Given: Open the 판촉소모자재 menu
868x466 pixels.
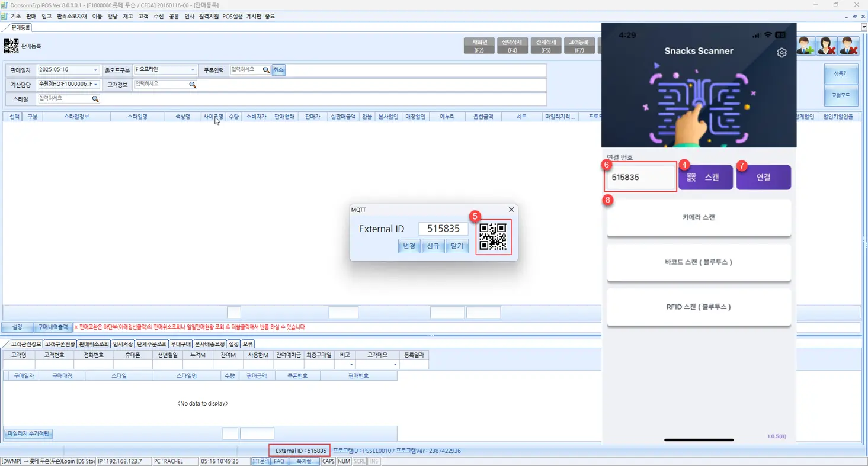Looking at the screenshot, I should tap(72, 17).
